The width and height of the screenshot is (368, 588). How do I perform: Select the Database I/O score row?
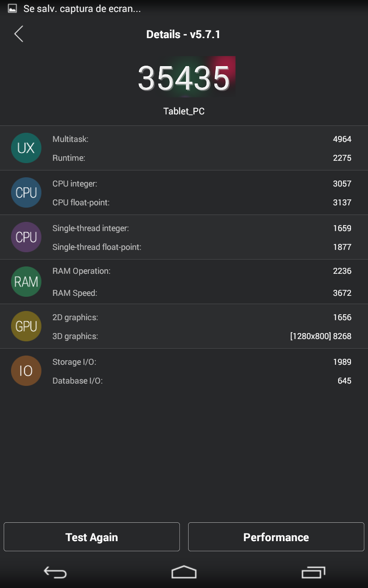coord(201,381)
